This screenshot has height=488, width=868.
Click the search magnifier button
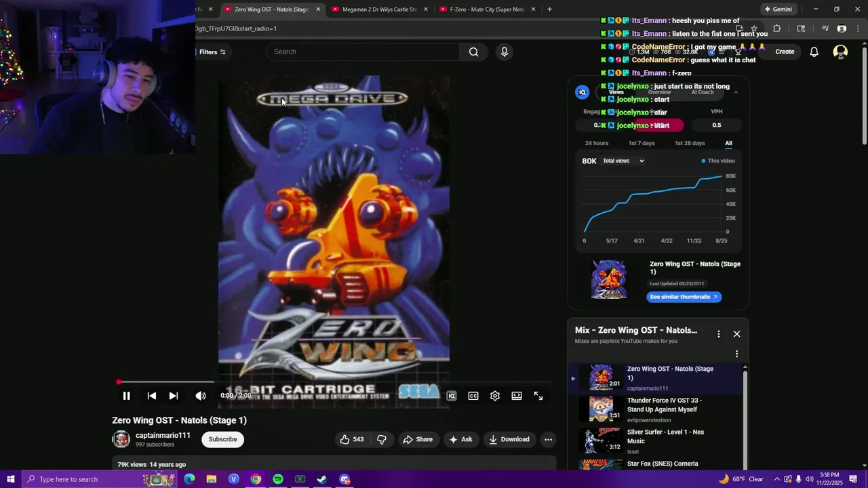point(473,52)
